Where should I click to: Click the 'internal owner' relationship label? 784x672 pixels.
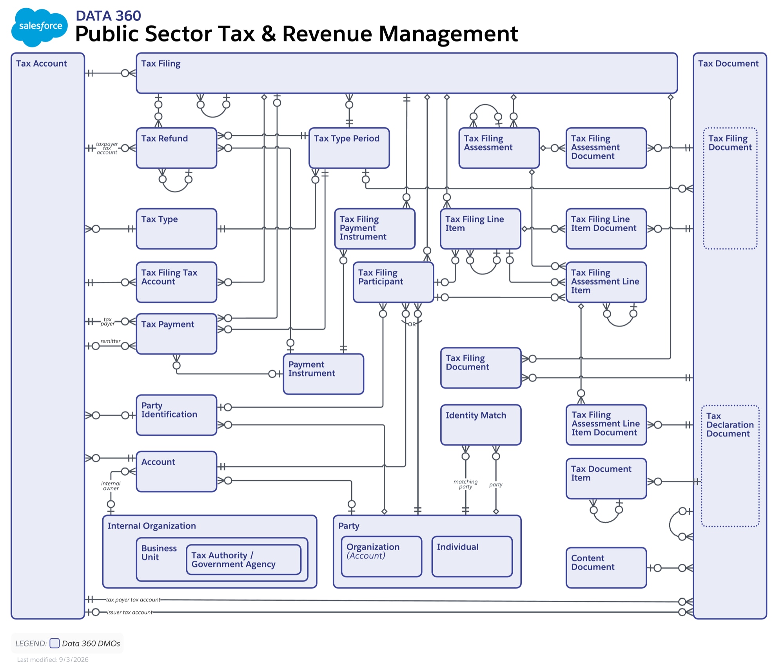coord(111,486)
